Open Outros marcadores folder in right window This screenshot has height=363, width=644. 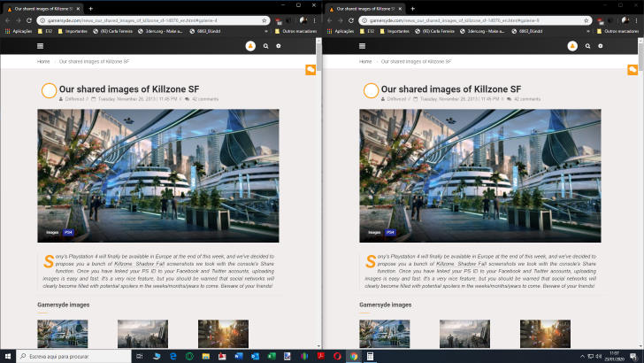[x=617, y=31]
